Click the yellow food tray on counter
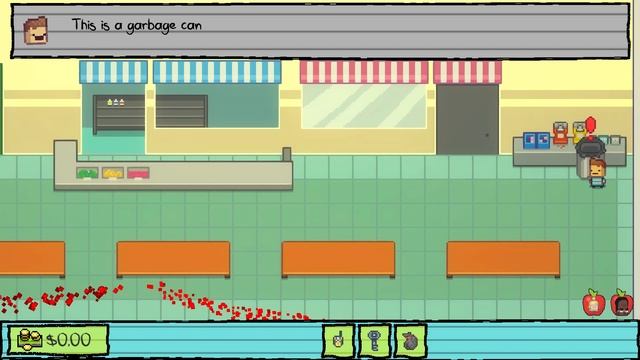 click(113, 173)
